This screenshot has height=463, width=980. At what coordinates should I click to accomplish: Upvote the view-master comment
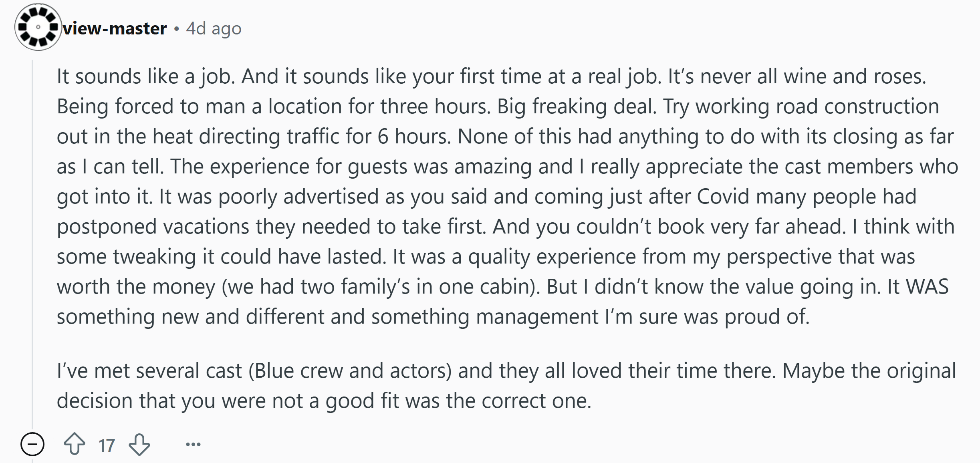(x=75, y=444)
